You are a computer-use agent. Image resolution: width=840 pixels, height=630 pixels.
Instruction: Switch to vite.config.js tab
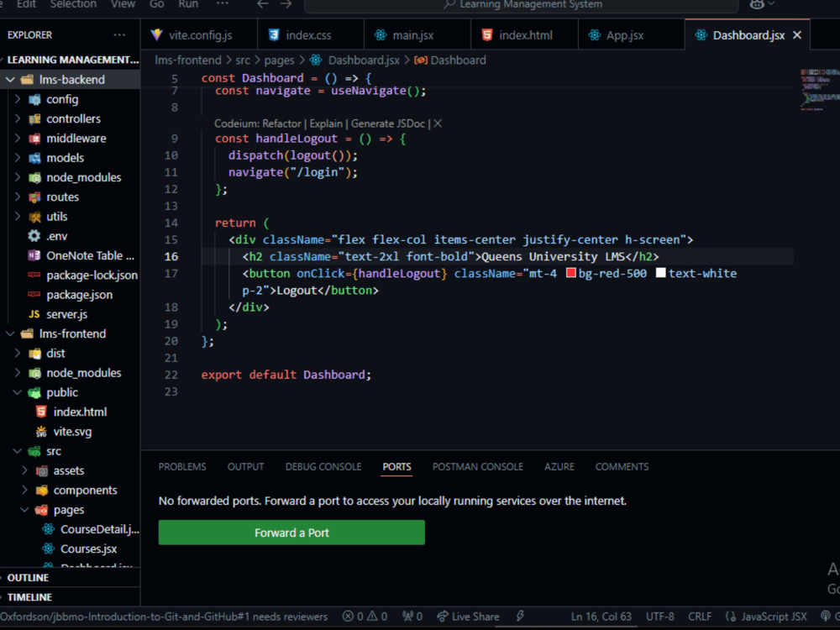pos(199,35)
